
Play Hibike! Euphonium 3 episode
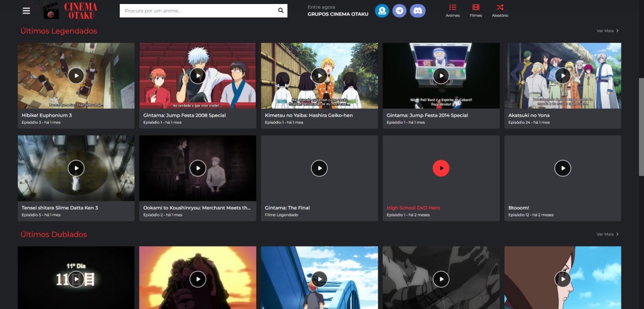point(76,75)
